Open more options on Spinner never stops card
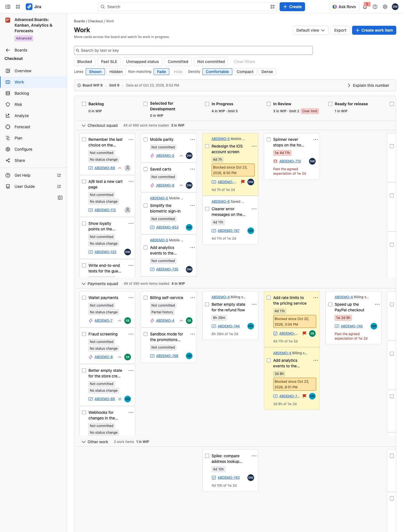This screenshot has height=532, width=403. (x=316, y=139)
